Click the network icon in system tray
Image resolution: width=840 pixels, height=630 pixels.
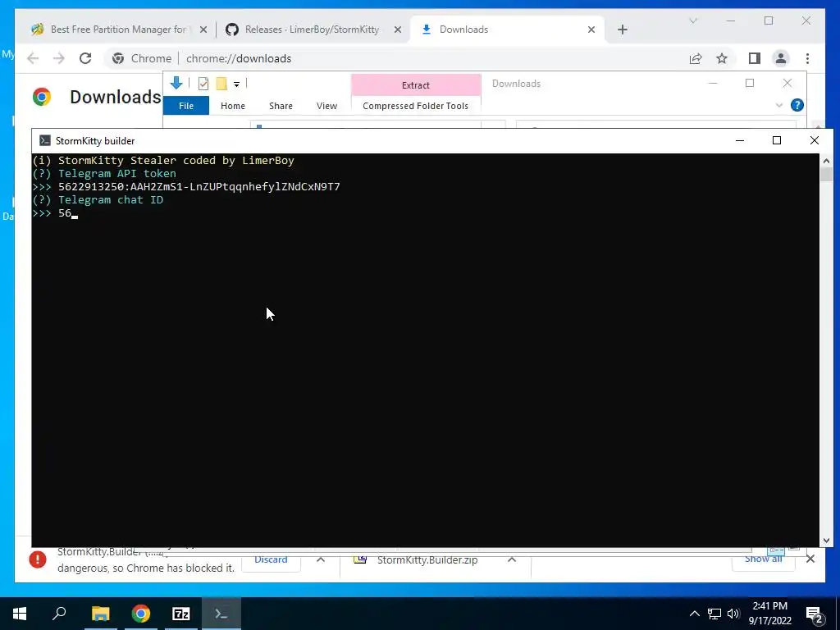[714, 614]
